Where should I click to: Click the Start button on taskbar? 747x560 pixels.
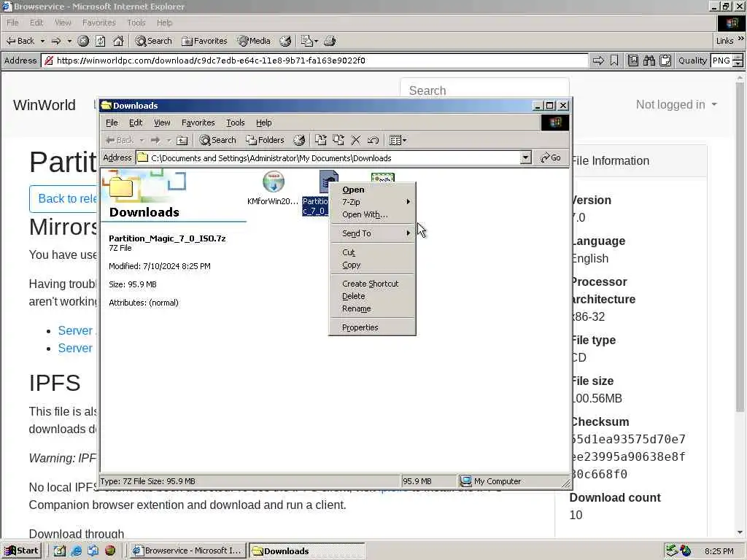[21, 551]
